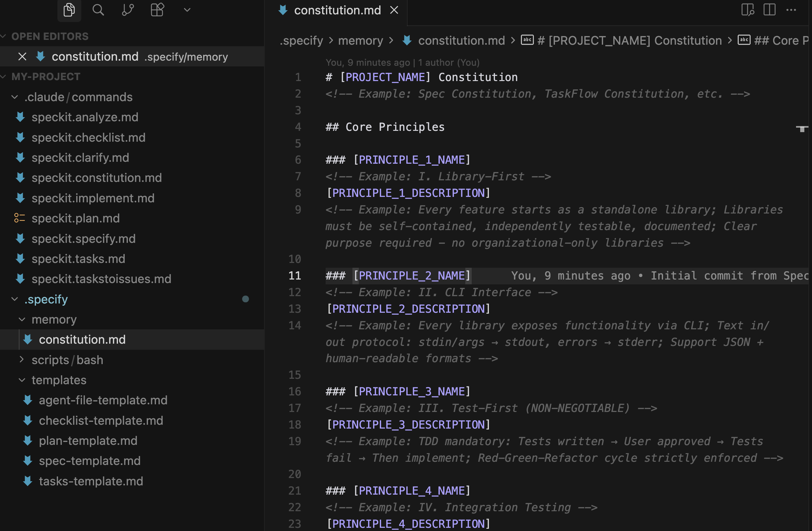Click memory breadcrumb segment
The image size is (812, 531).
360,41
